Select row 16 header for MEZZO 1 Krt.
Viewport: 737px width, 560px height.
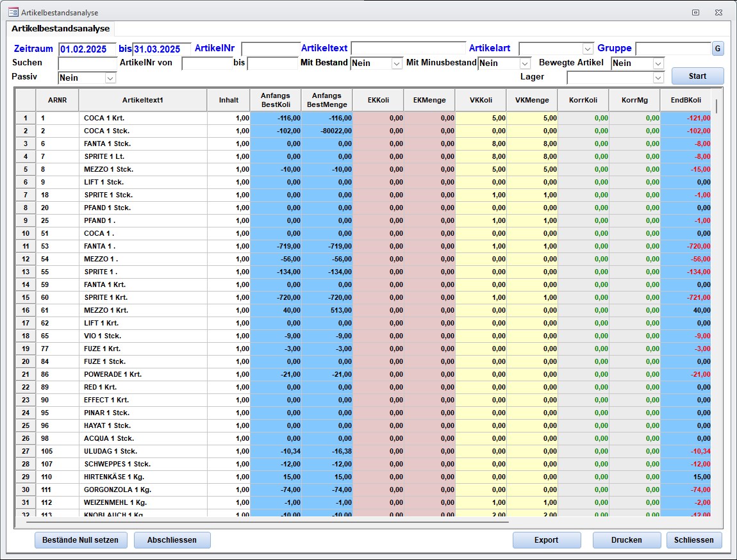click(26, 310)
